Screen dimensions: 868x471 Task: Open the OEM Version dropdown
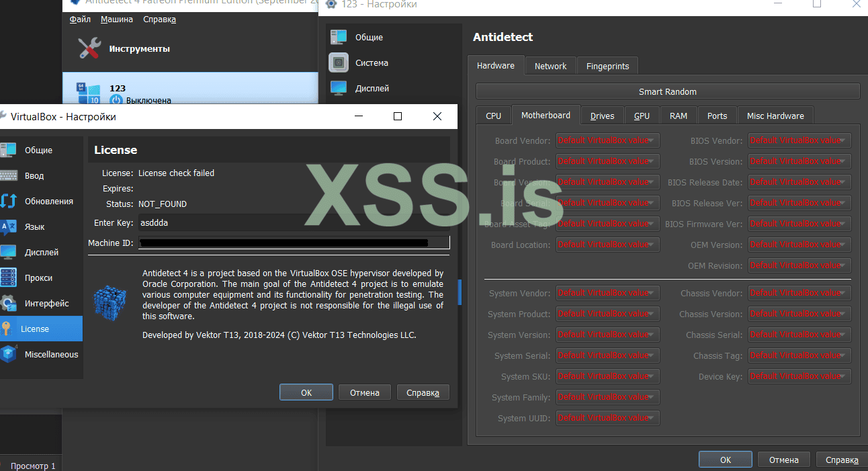(799, 245)
